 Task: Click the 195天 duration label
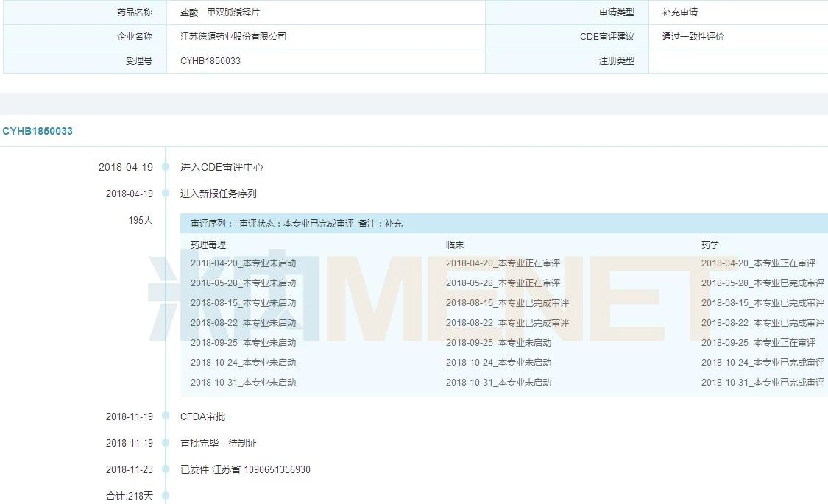click(x=141, y=220)
